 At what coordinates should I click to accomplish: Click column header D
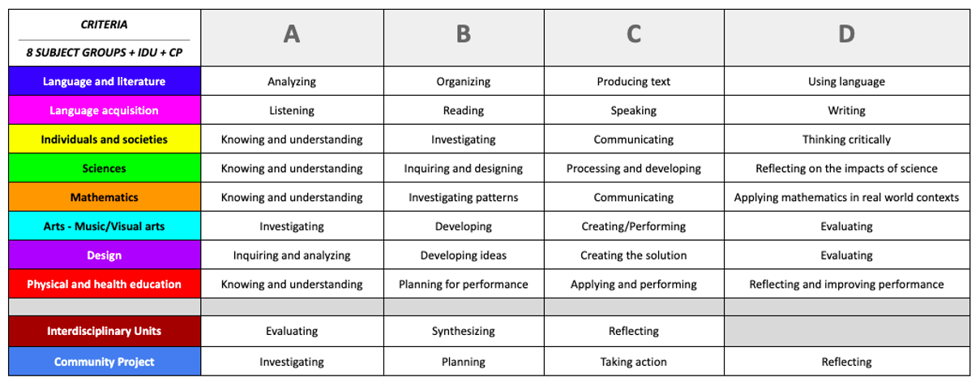click(847, 37)
